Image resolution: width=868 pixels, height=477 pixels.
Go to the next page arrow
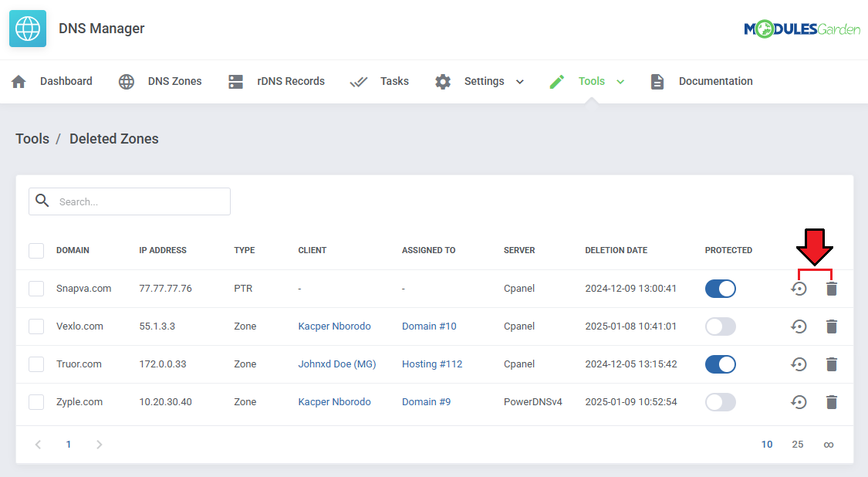pyautogui.click(x=99, y=445)
